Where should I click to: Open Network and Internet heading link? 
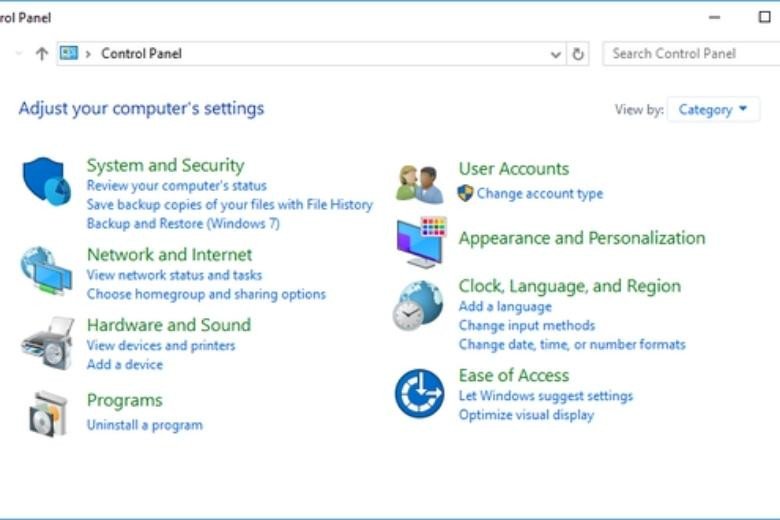(170, 254)
